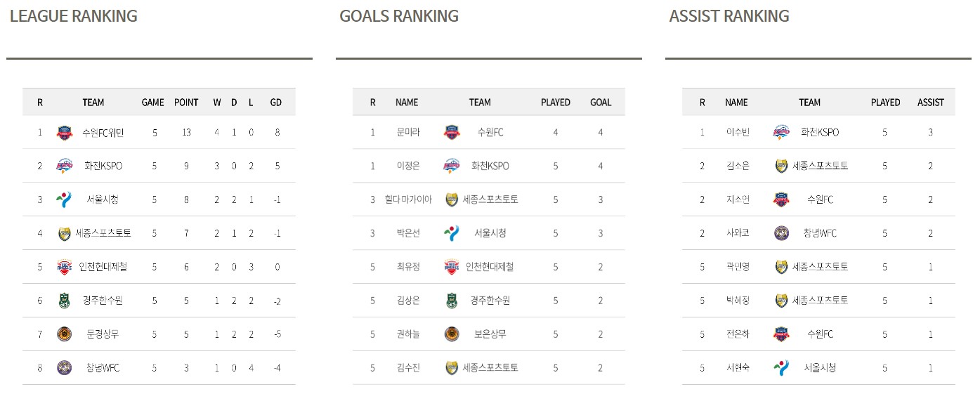Open the LEAGUE RANKING heading
This screenshot has height=394, width=980.
pos(74,16)
